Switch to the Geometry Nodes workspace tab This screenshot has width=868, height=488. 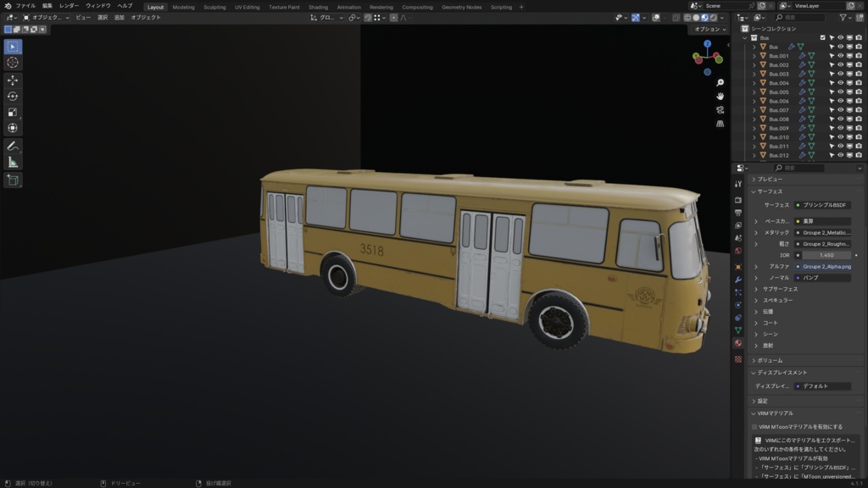pyautogui.click(x=462, y=7)
